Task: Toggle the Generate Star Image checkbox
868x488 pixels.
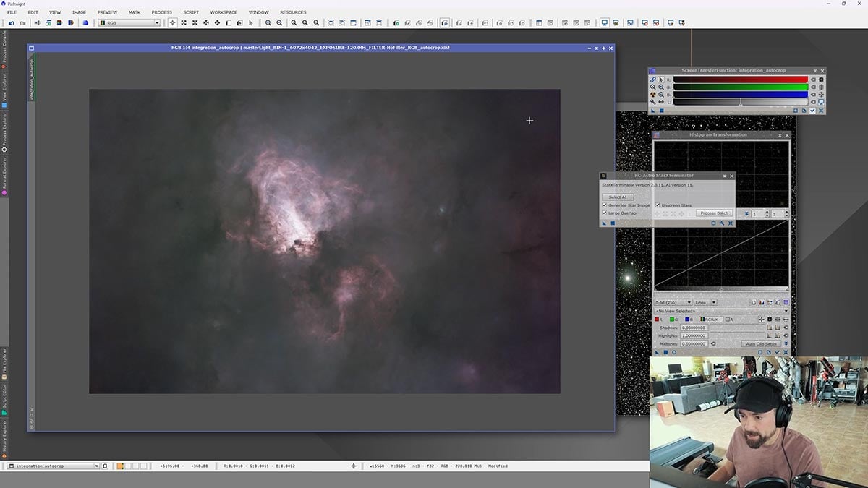Action: pos(605,205)
